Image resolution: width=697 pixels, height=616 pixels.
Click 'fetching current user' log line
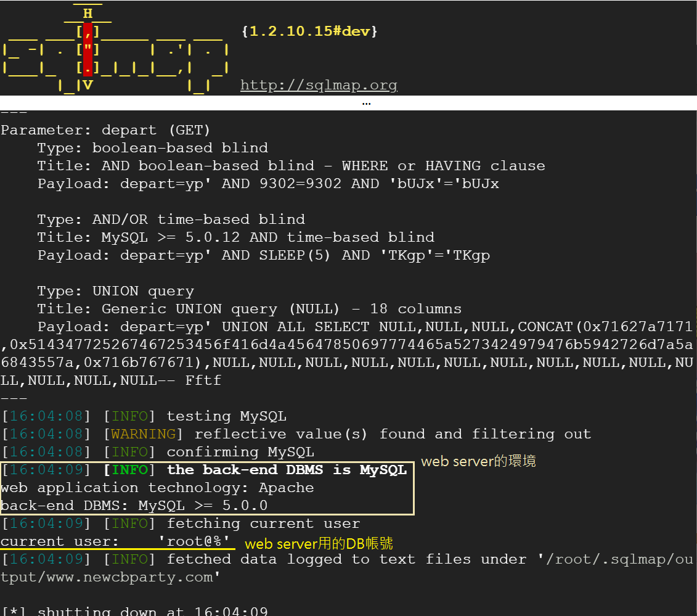(x=181, y=524)
